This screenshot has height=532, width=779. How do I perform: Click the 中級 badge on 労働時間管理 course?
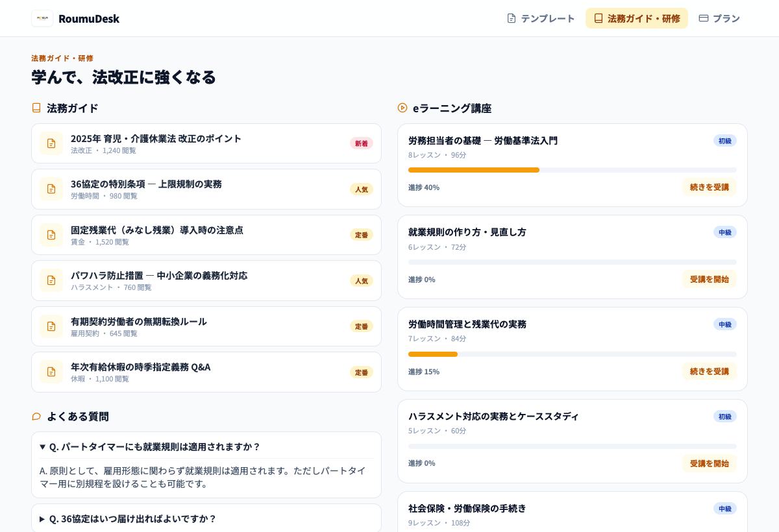725,324
